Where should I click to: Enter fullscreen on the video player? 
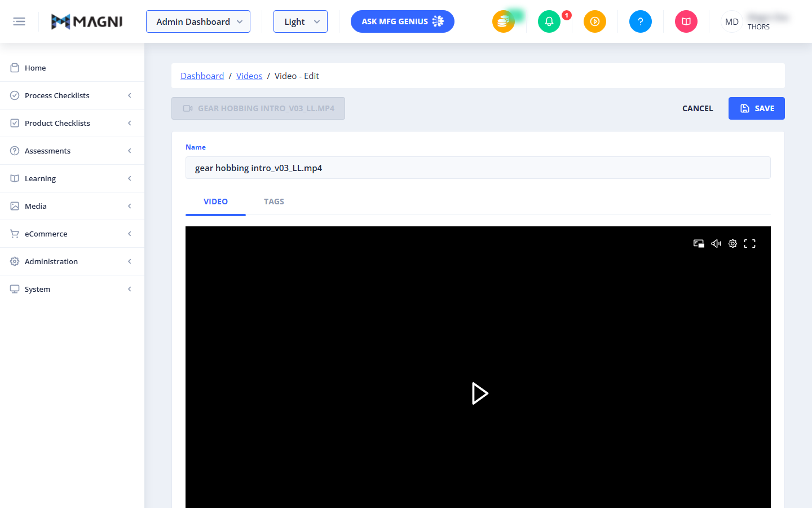click(x=749, y=243)
